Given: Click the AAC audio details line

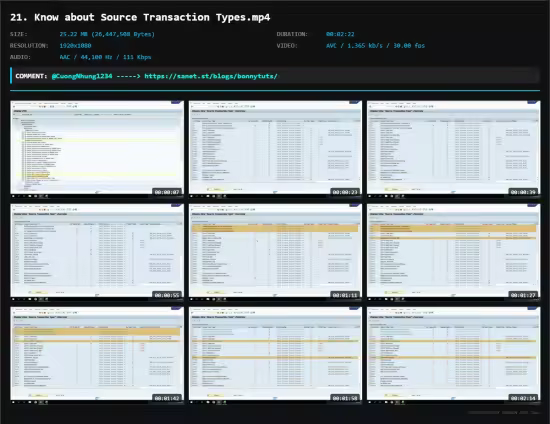Looking at the screenshot, I should pos(105,57).
